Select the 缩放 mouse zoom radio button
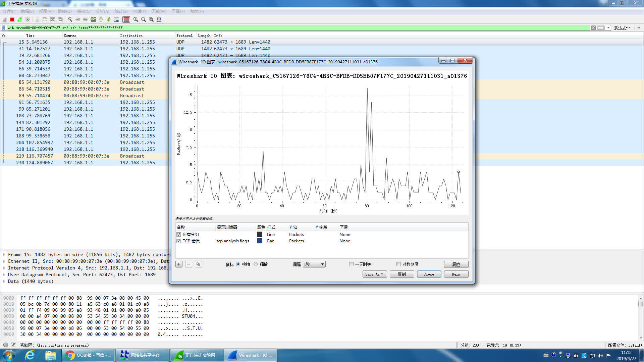Viewport: 644px width, 362px height. [256, 264]
